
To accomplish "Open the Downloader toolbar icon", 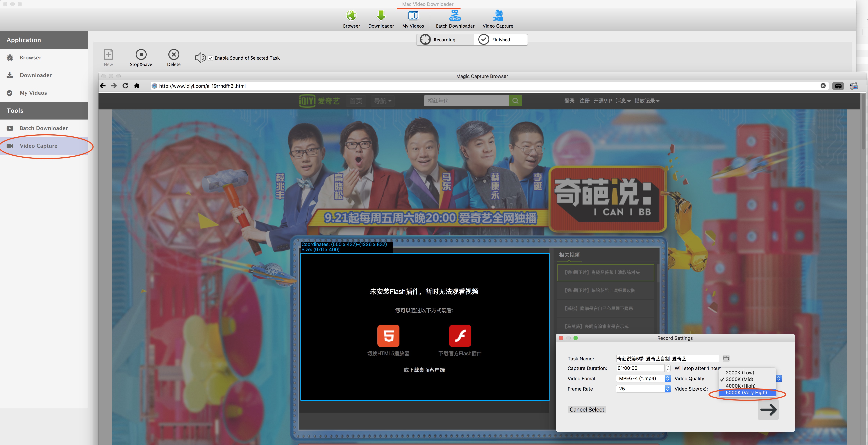I will coord(381,16).
